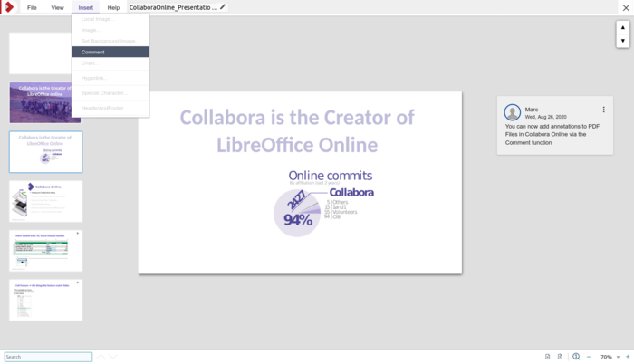Close the open Insert menu

coord(85,7)
